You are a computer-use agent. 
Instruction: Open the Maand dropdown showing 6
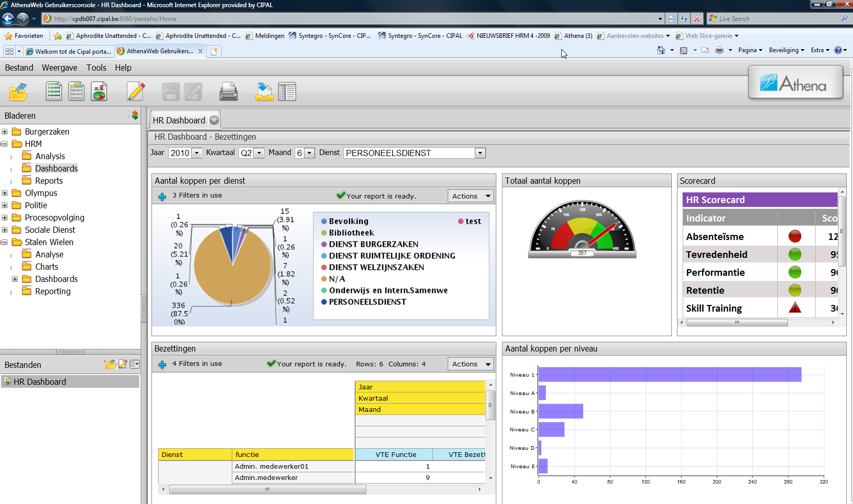pos(309,153)
